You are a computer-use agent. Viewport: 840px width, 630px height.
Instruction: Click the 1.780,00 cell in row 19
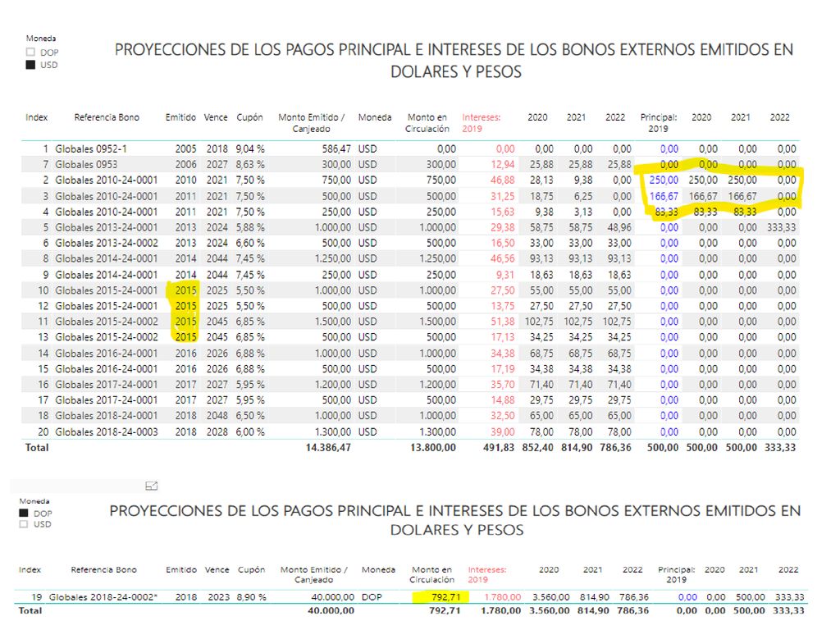(503, 597)
